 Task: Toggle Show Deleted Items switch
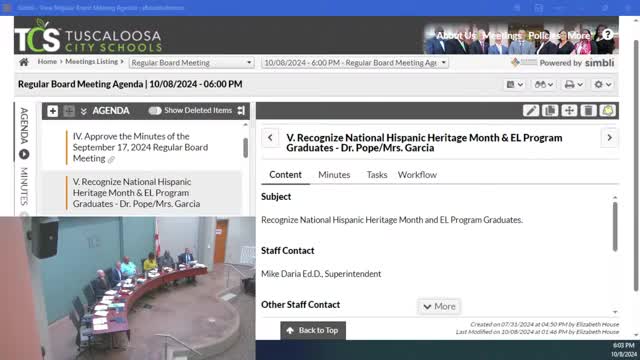(x=155, y=111)
